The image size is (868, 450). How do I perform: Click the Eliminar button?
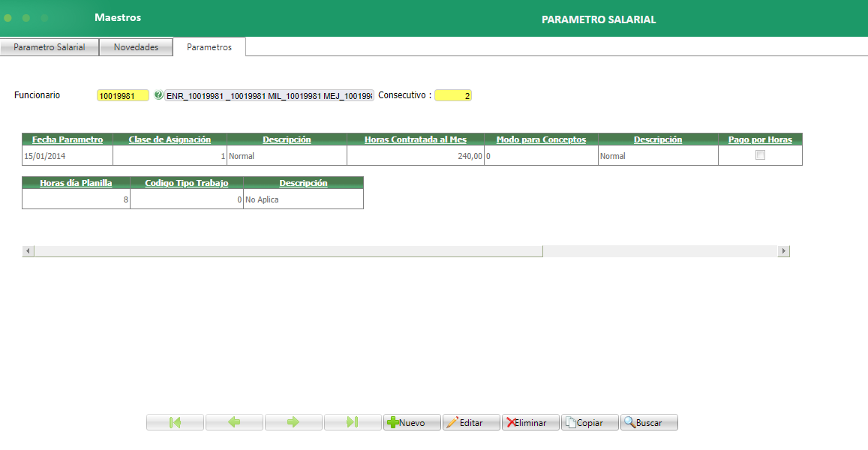(530, 422)
